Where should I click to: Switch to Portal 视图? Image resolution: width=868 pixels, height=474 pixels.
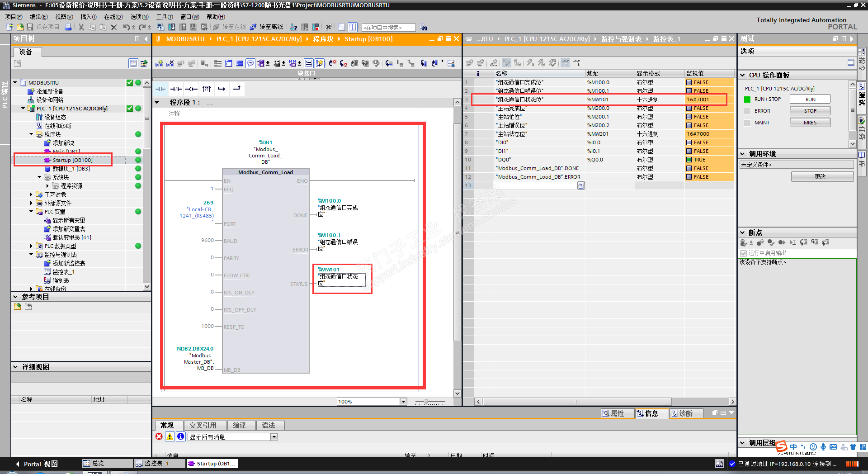[x=36, y=464]
